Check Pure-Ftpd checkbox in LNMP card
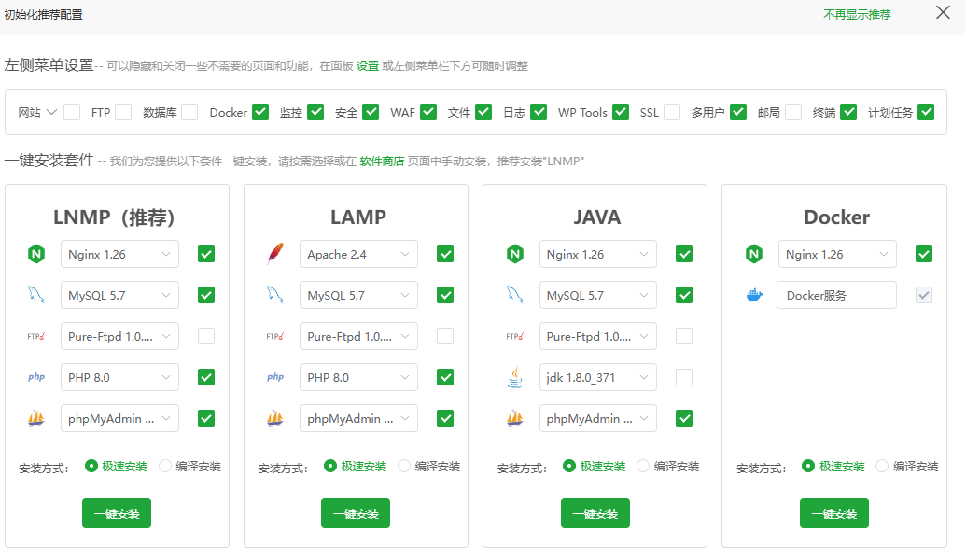 point(205,336)
